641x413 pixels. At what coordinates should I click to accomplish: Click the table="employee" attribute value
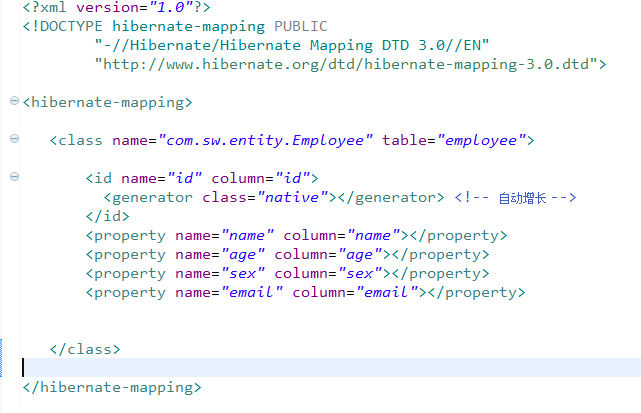481,140
